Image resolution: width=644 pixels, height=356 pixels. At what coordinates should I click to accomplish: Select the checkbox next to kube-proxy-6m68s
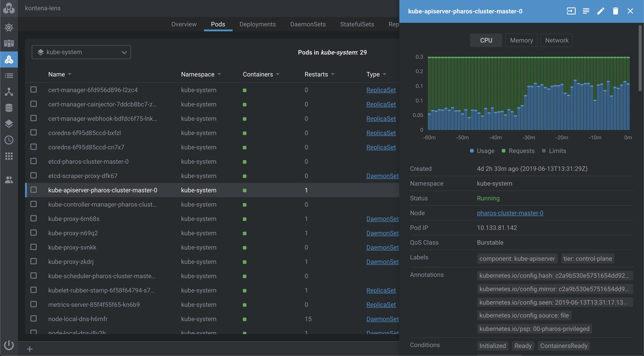pos(34,218)
